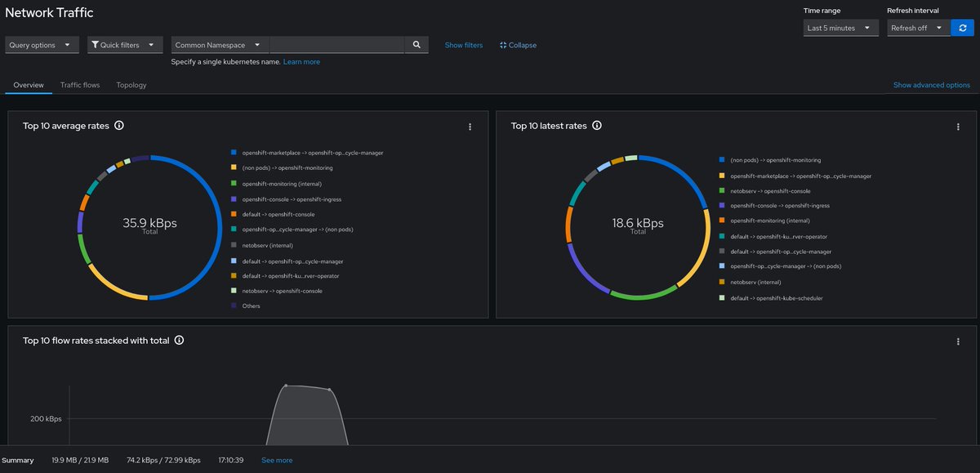The image size is (980, 473).
Task: Click legend entry openshift-console -> openshift-ingress in average rates
Action: click(x=292, y=199)
